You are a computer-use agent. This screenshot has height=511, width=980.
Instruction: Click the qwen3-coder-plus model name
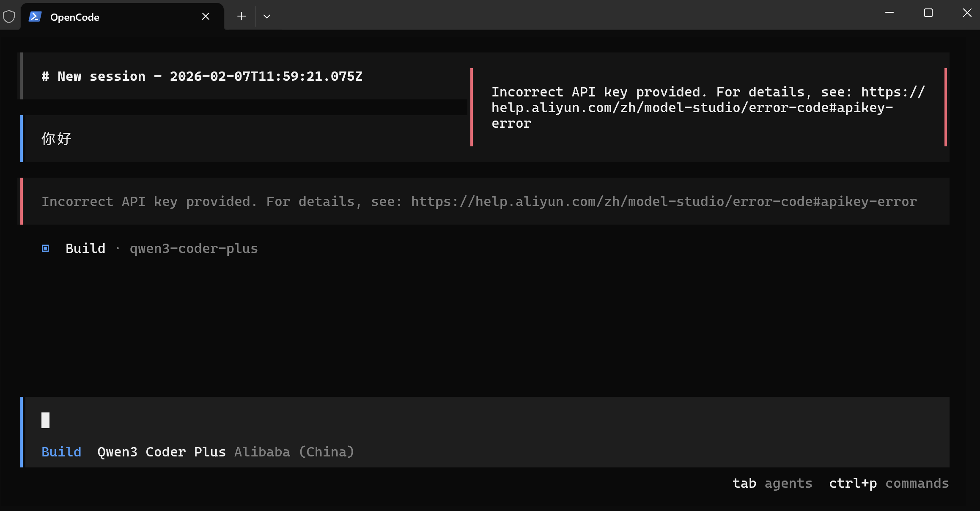(194, 249)
